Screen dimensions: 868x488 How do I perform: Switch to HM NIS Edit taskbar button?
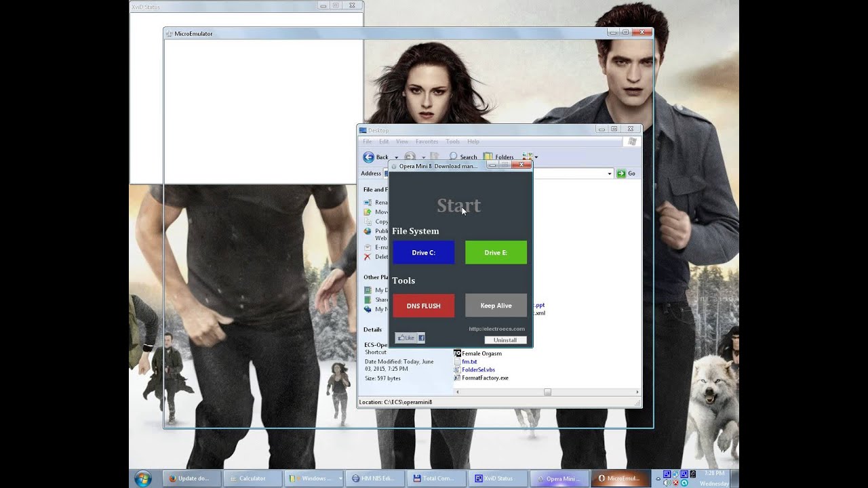(x=376, y=478)
